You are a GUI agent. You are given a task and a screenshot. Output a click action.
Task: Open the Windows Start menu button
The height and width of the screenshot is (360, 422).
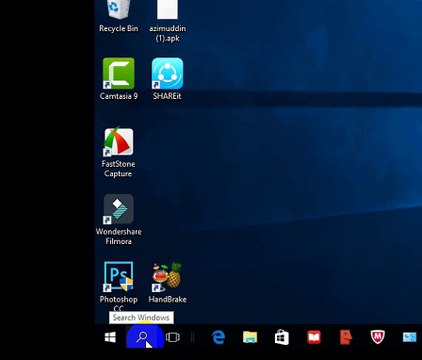pos(110,337)
